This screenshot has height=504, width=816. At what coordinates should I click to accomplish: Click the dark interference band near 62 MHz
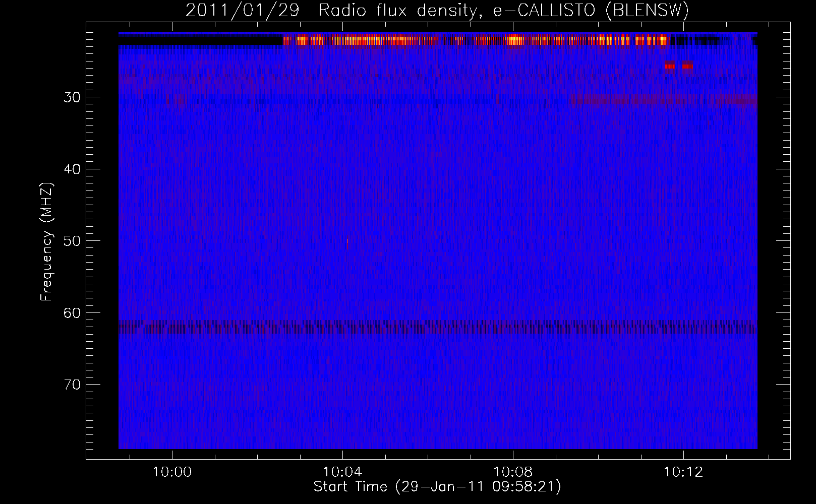(438, 327)
